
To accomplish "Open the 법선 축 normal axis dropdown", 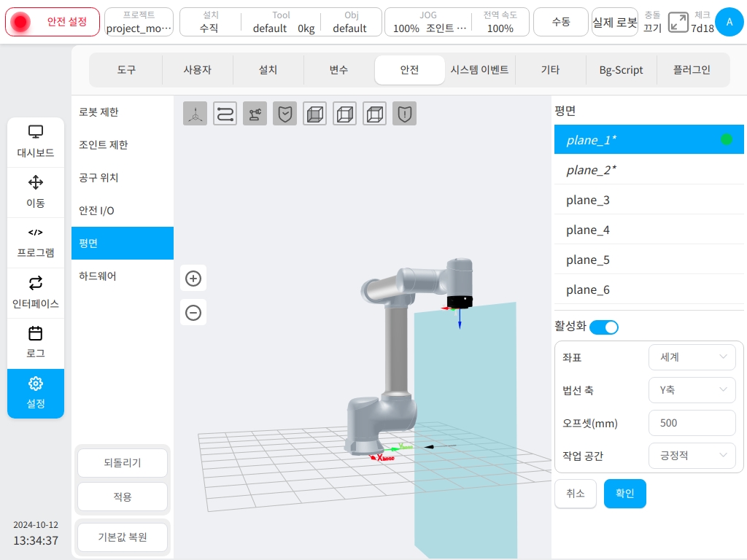I will (692, 390).
